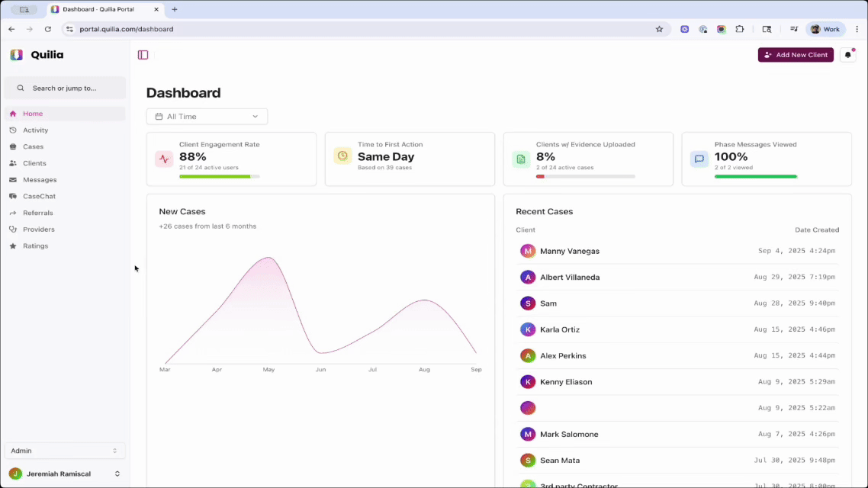Screen dimensions: 868x488
Task: Bookmark the page using the star icon
Action: click(x=659, y=28)
